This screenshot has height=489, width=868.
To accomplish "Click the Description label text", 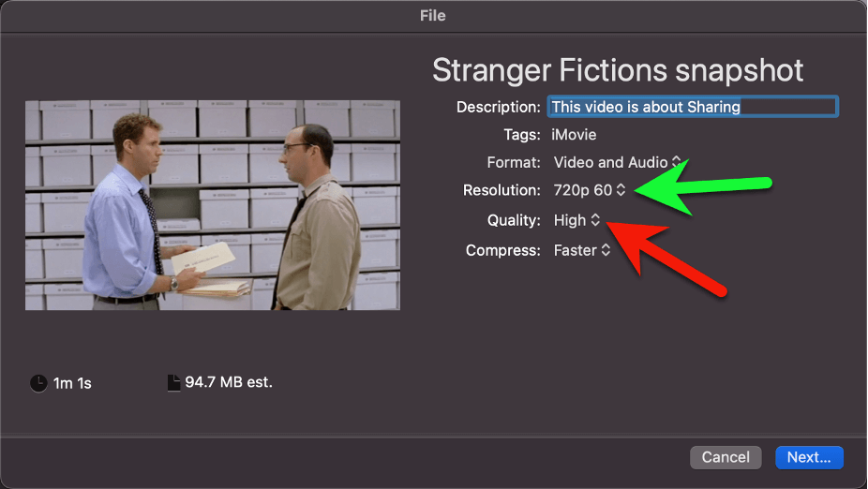I will pos(499,107).
